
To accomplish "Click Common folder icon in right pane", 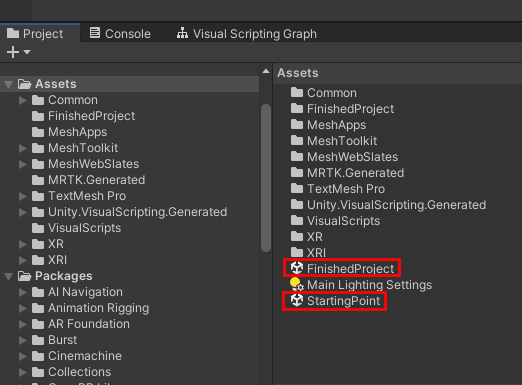I will 297,92.
